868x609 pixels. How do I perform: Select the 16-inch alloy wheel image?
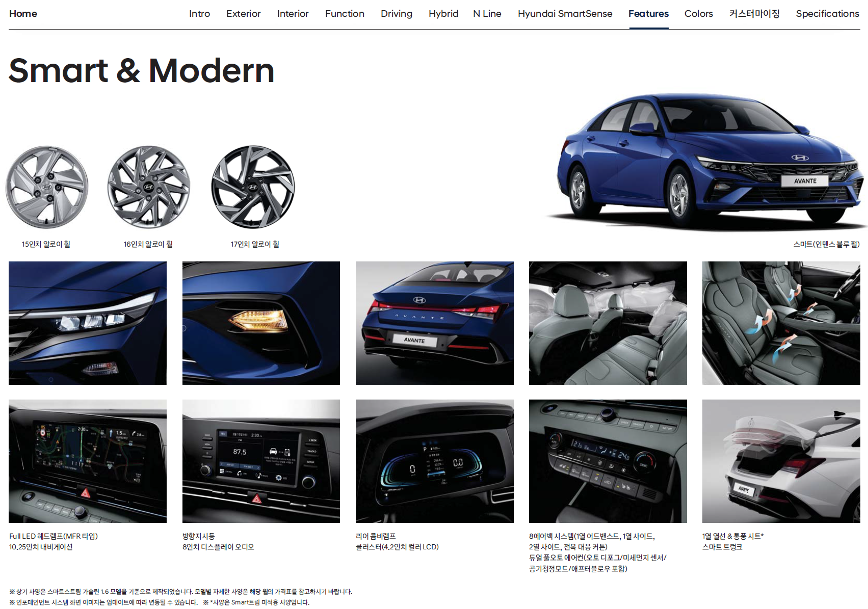[x=149, y=187]
